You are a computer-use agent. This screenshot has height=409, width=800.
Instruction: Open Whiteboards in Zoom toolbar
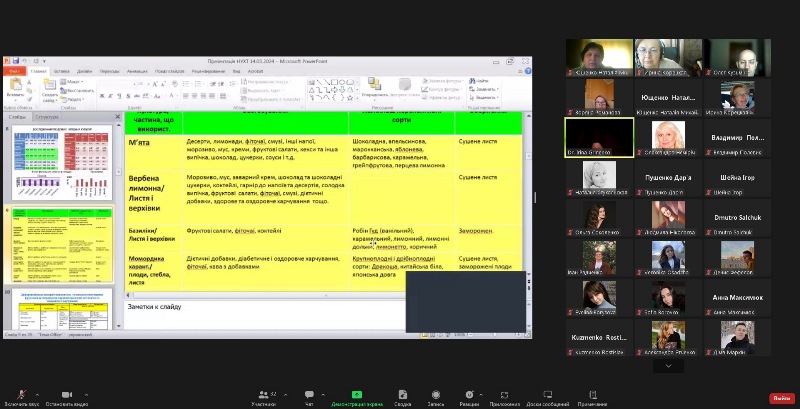point(548,395)
